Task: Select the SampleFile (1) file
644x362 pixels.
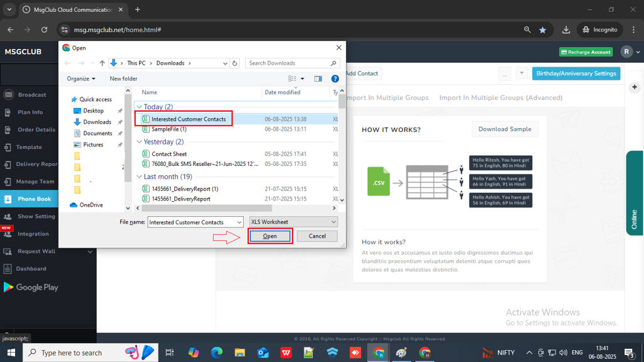Action: click(169, 129)
